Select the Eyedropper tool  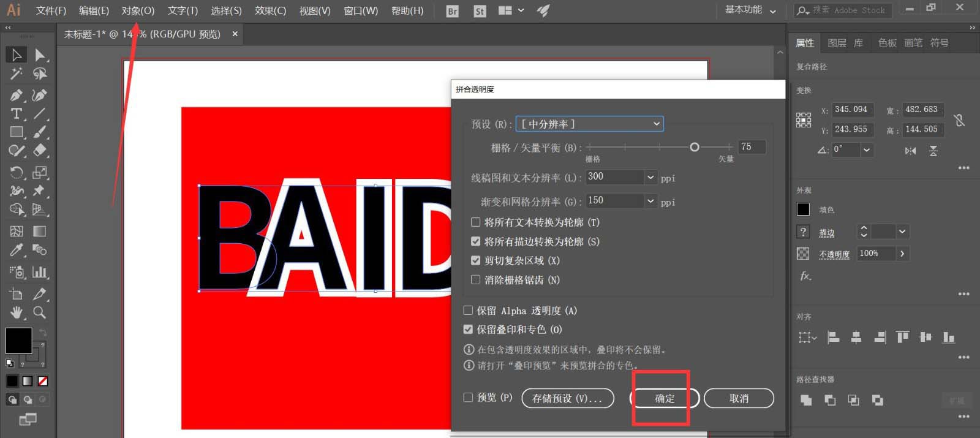tap(17, 250)
